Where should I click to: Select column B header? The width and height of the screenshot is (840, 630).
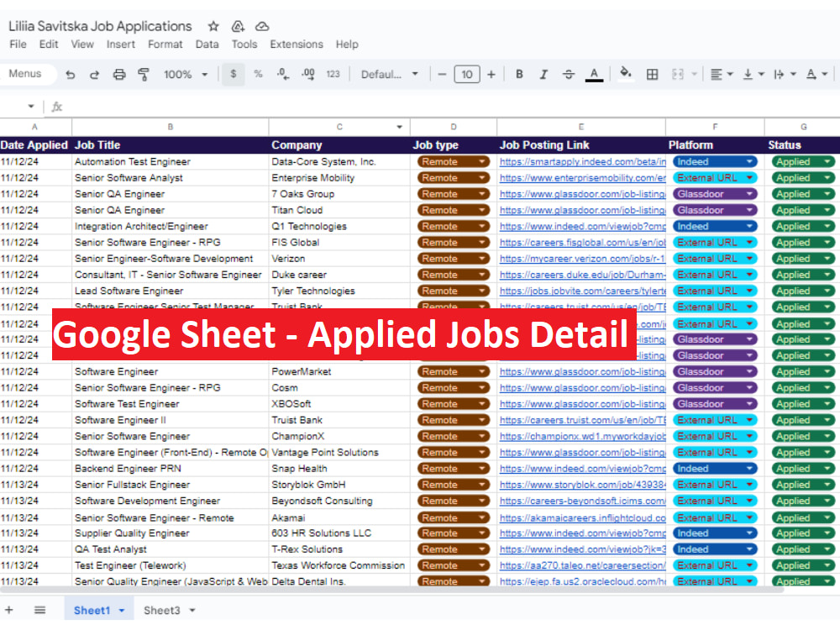pos(171,127)
